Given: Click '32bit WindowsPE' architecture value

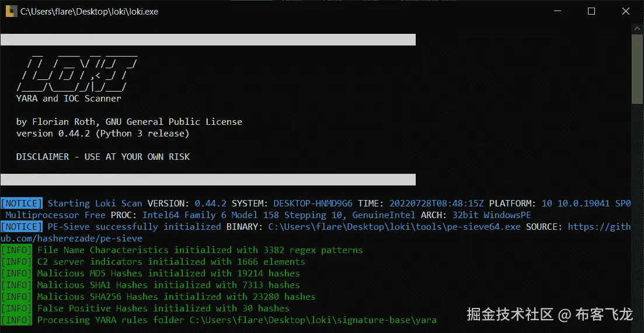Looking at the screenshot, I should pyautogui.click(x=492, y=215).
